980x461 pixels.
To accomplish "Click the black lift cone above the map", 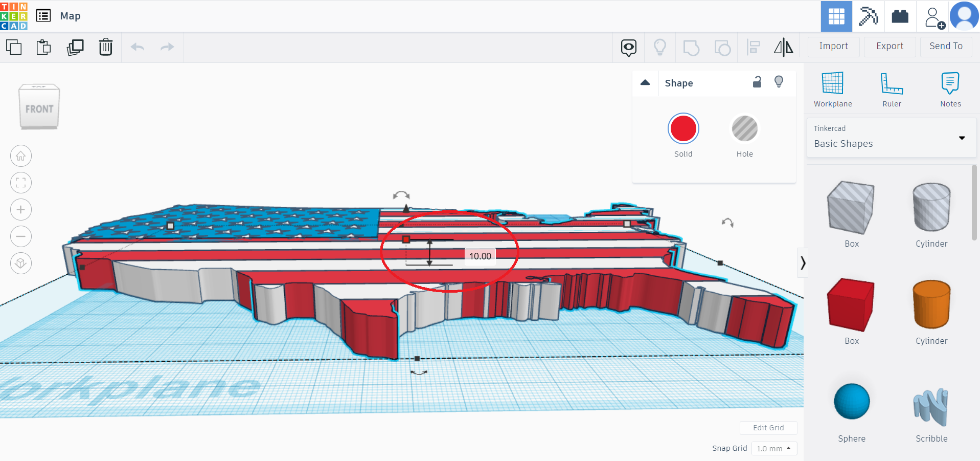I will pyautogui.click(x=406, y=208).
